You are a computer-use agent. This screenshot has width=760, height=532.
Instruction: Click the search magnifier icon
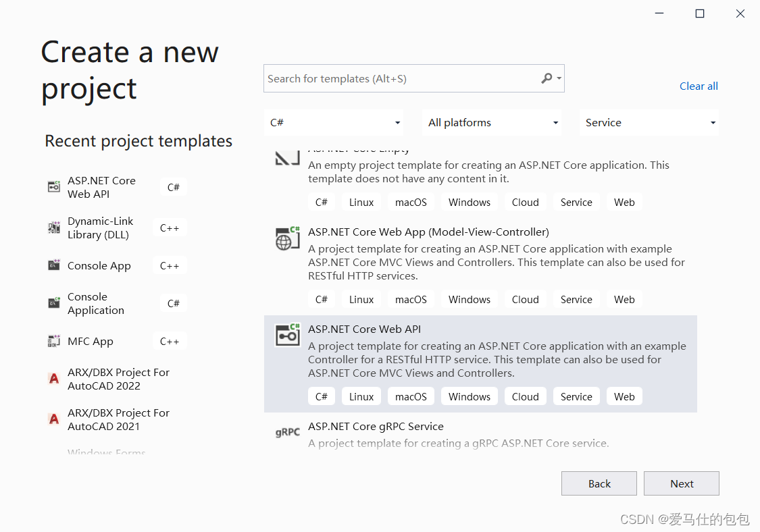(547, 78)
